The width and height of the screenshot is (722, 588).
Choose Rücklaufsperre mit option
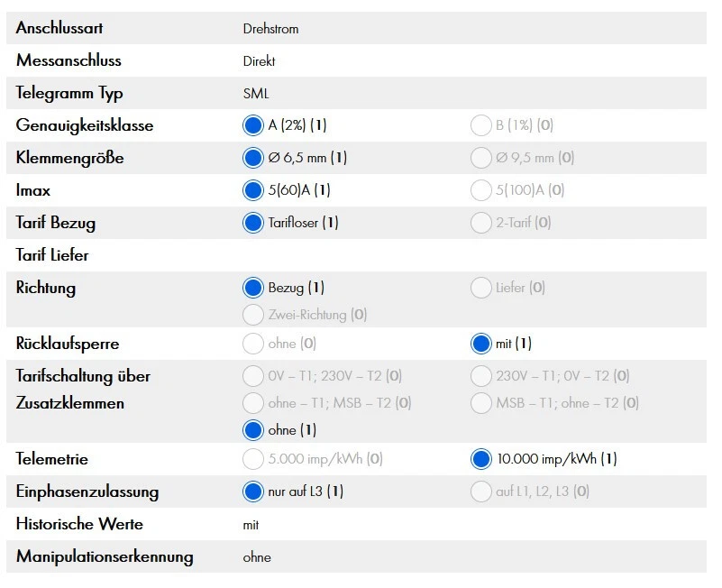pyautogui.click(x=480, y=344)
